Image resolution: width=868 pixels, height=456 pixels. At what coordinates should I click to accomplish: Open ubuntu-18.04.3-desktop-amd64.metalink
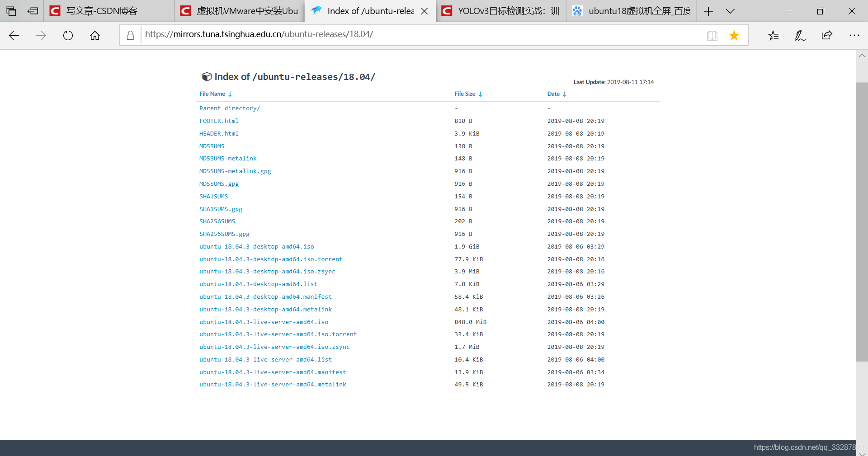click(x=266, y=310)
